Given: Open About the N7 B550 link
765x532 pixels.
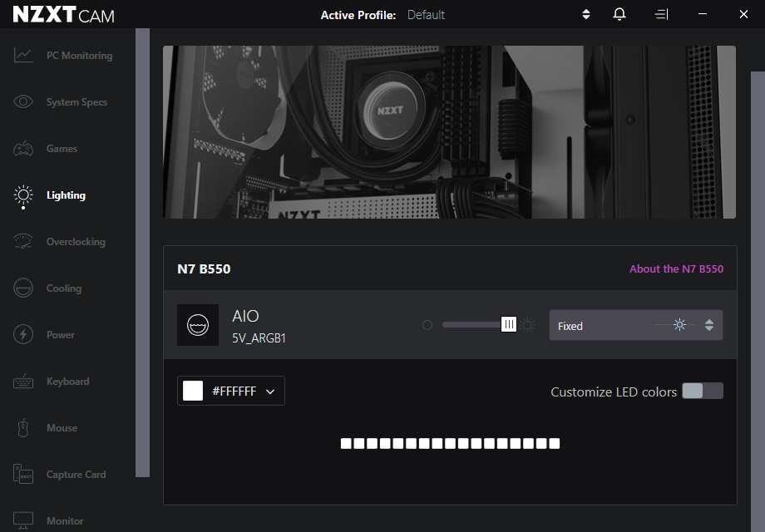Looking at the screenshot, I should click(x=676, y=269).
